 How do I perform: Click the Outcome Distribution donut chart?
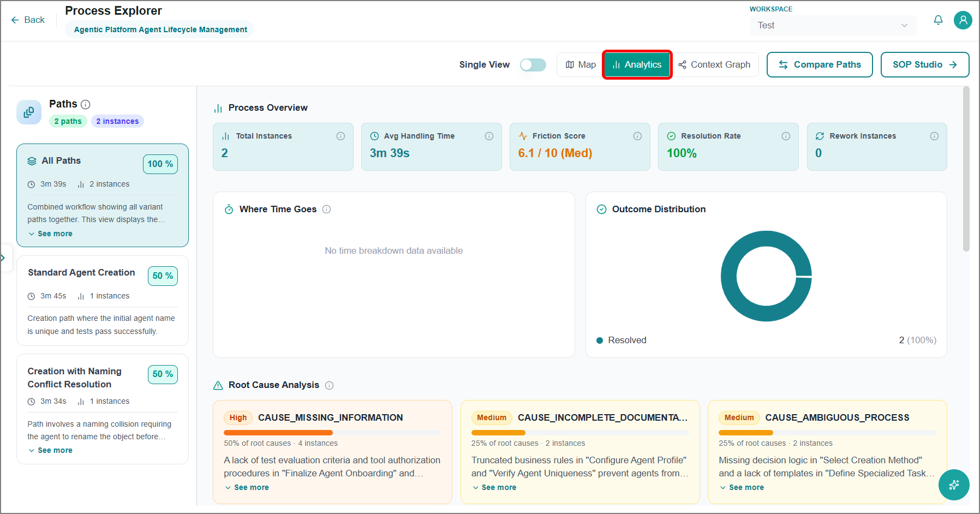pyautogui.click(x=766, y=276)
